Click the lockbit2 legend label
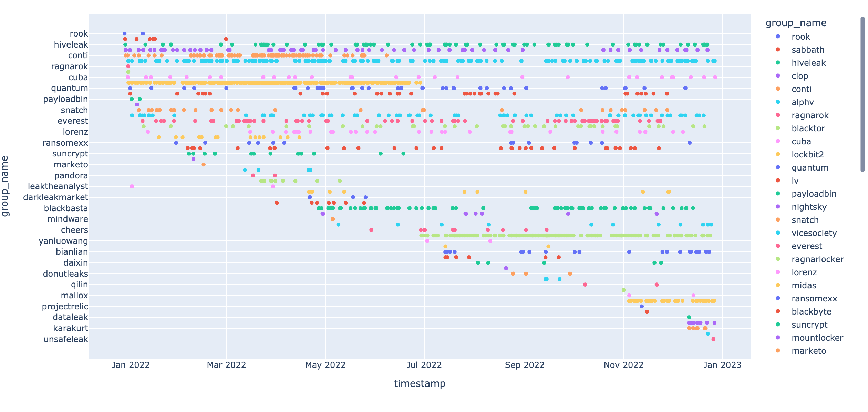 (x=807, y=155)
